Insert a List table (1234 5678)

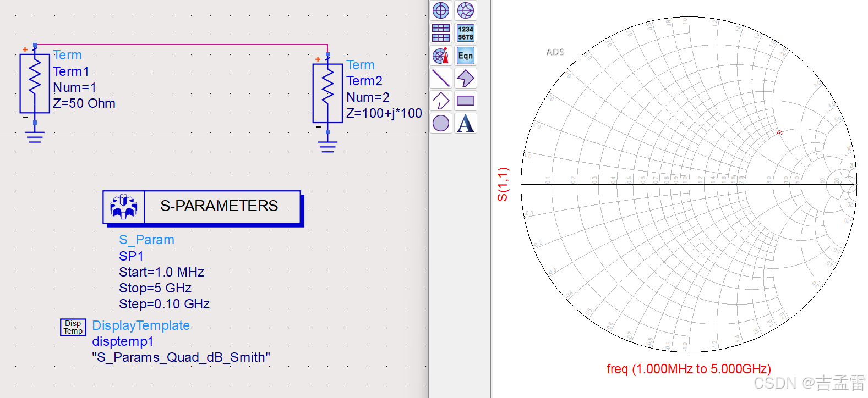tap(466, 33)
